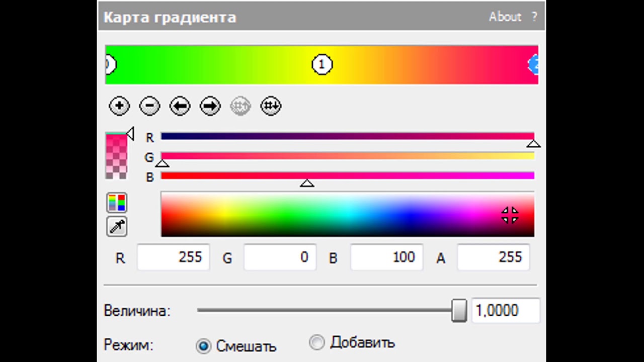Click the add gradient stop plus icon
644x362 pixels.
(119, 106)
